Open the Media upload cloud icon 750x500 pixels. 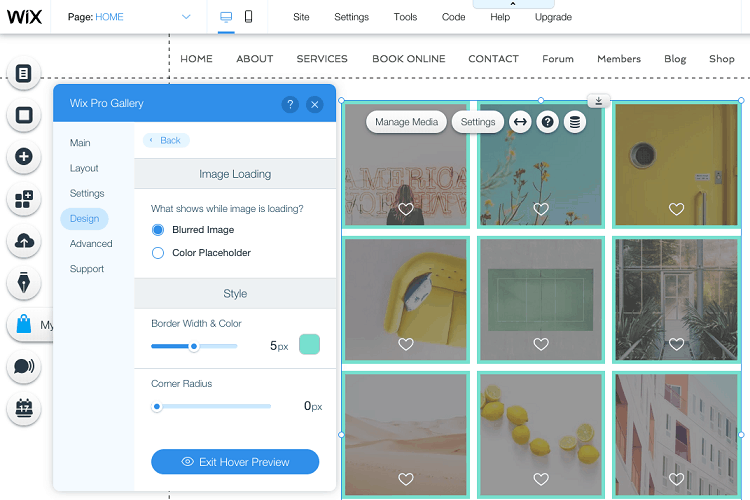pyautogui.click(x=23, y=241)
